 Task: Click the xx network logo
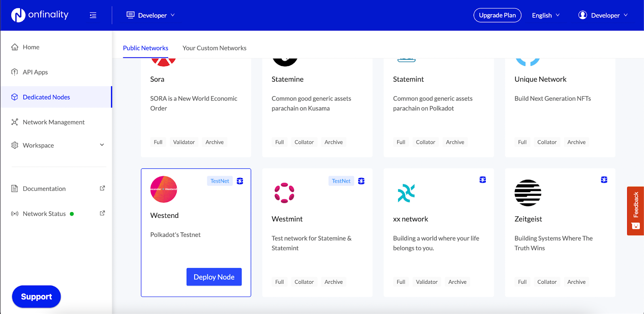pos(406,193)
